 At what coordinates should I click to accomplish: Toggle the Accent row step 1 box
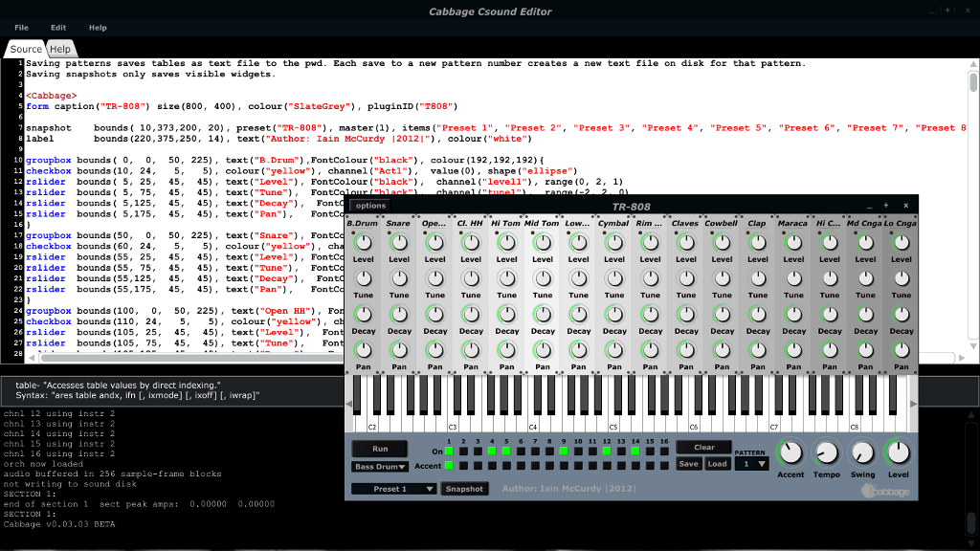(x=449, y=466)
